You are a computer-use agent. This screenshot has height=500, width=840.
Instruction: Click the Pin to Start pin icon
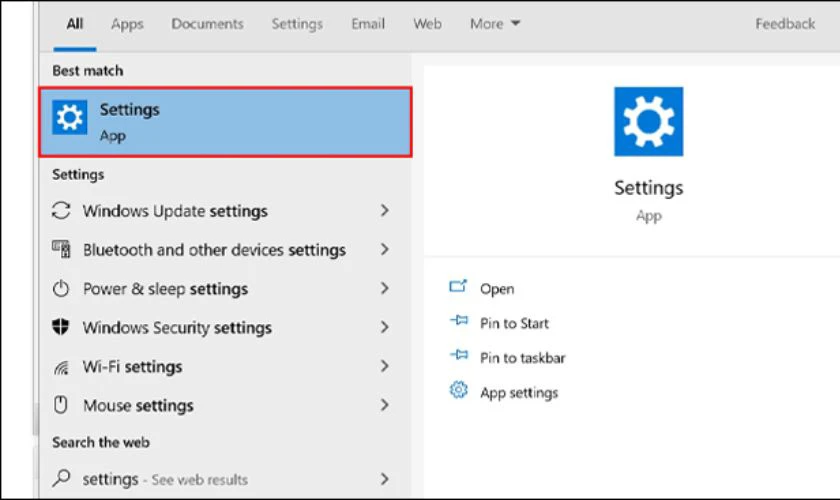click(x=459, y=321)
